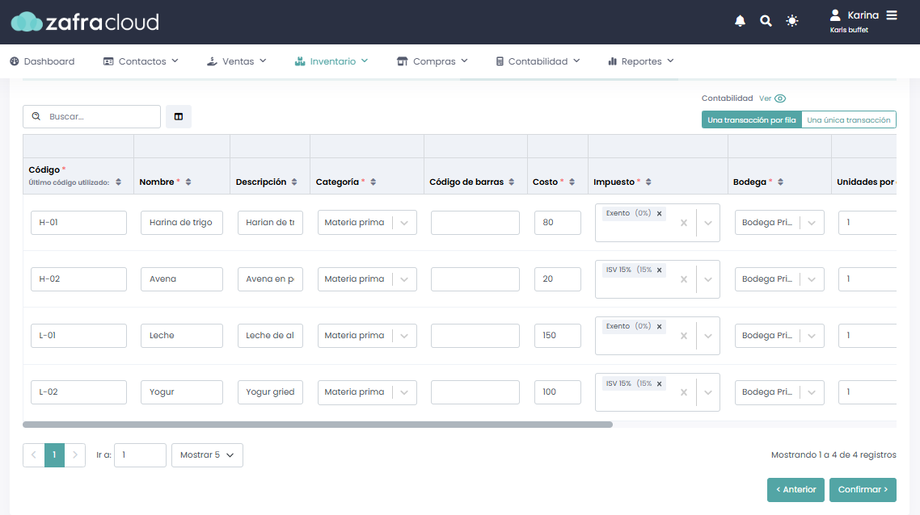Viewport: 920px width, 515px height.
Task: Open the hamburger menu icon
Action: [x=892, y=15]
